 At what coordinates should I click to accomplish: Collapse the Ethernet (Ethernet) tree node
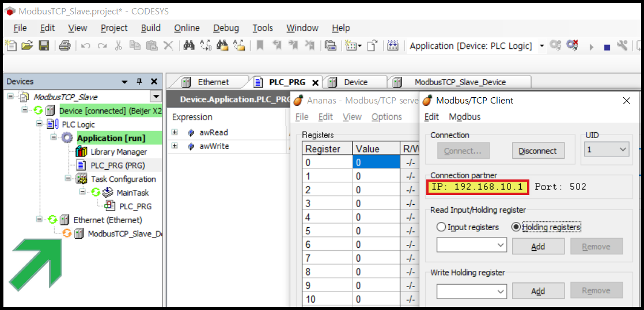(38, 219)
